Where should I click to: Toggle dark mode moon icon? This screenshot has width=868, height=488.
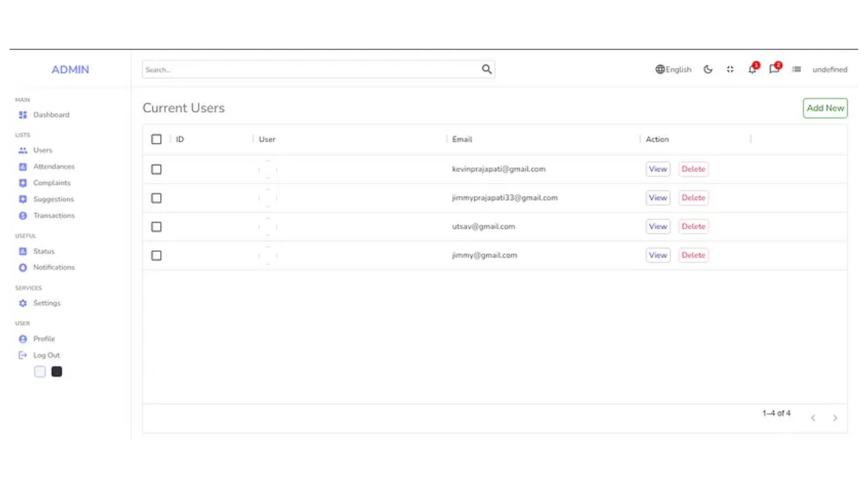(x=708, y=70)
